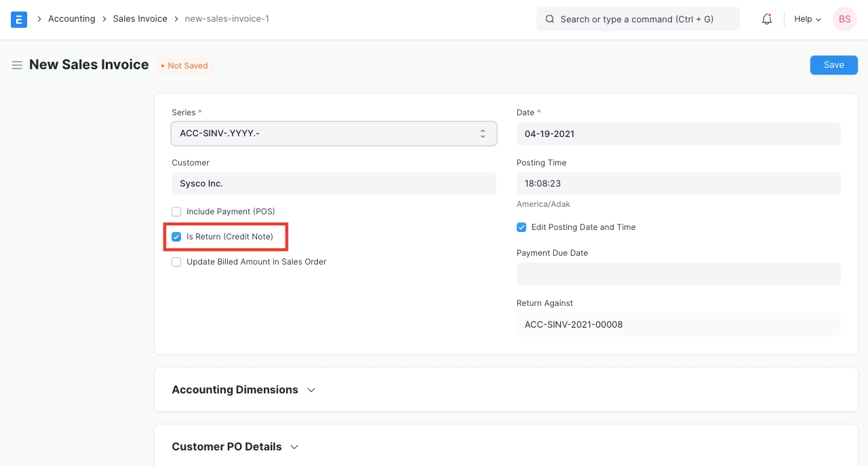Image resolution: width=868 pixels, height=466 pixels.
Task: Open the Help dropdown menu
Action: (808, 19)
